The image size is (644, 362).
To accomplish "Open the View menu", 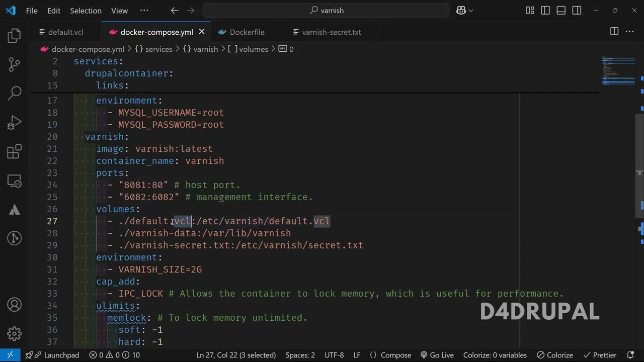I will point(119,11).
